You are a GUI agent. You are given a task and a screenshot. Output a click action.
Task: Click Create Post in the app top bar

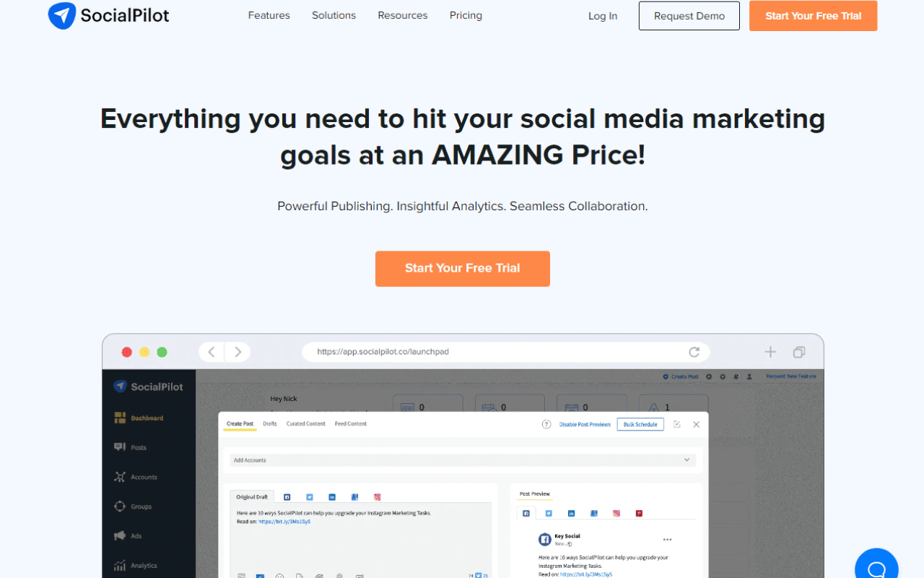pyautogui.click(x=681, y=376)
